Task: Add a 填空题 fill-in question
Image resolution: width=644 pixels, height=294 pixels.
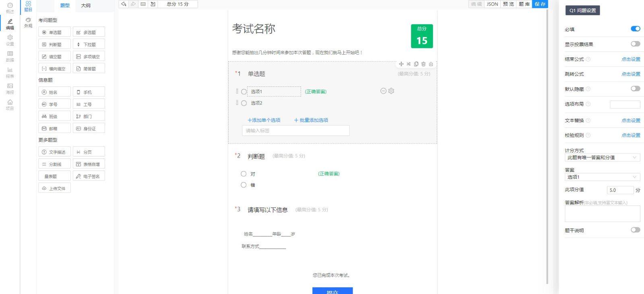Action: [54, 56]
